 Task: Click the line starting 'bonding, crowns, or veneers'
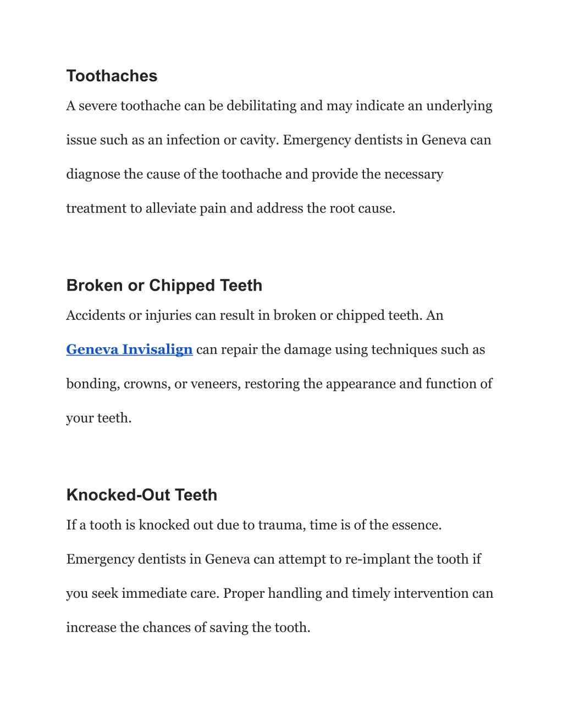279,384
